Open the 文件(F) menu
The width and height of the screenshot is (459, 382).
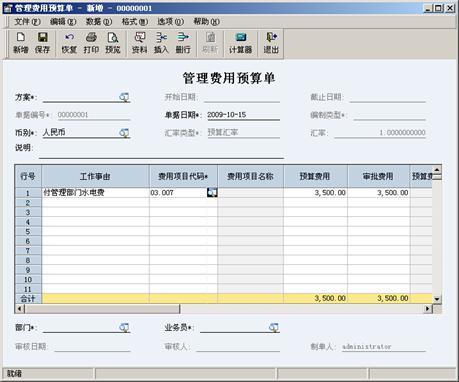[27, 22]
